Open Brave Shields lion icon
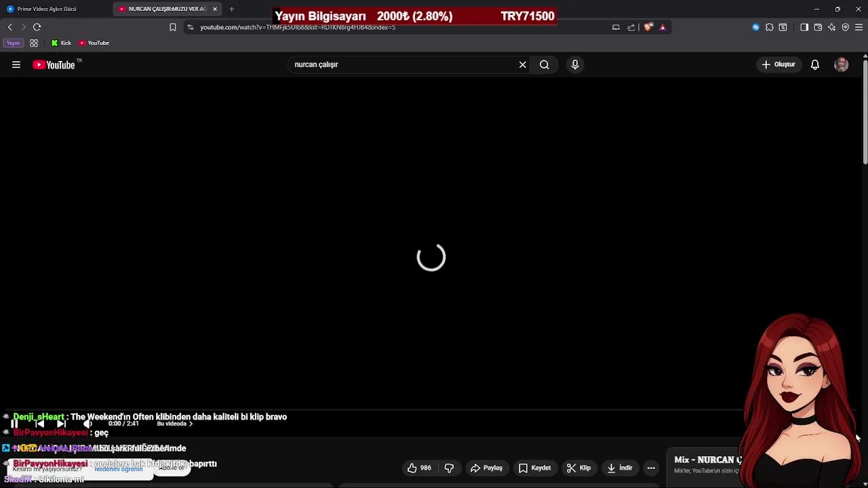Viewport: 868px width, 488px height. coord(648,27)
